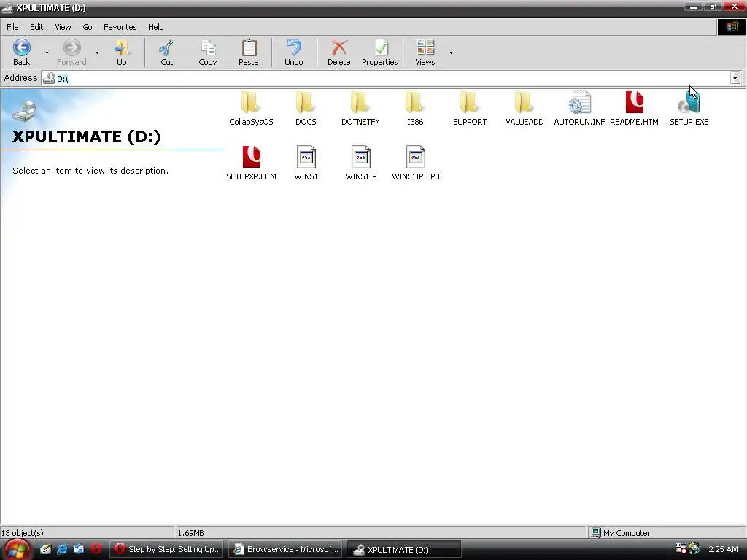This screenshot has width=747, height=560.
Task: Launch Internet Explorer from quick launch
Action: point(62,549)
